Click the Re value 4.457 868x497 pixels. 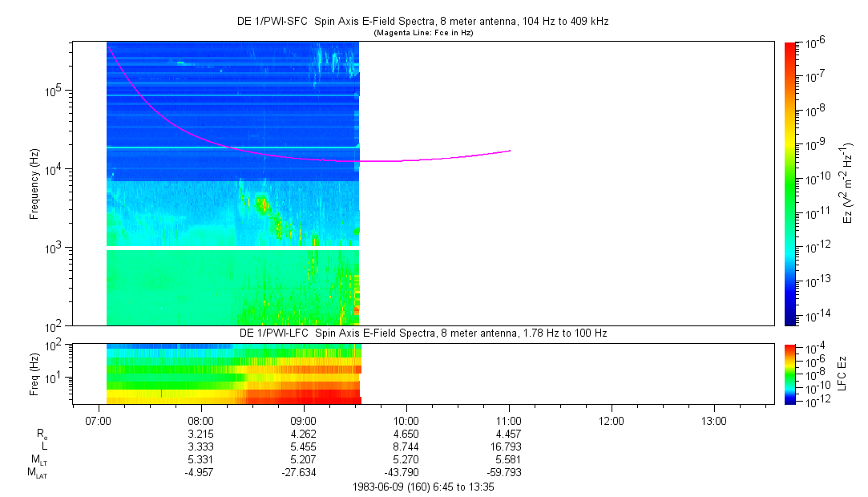click(x=508, y=434)
